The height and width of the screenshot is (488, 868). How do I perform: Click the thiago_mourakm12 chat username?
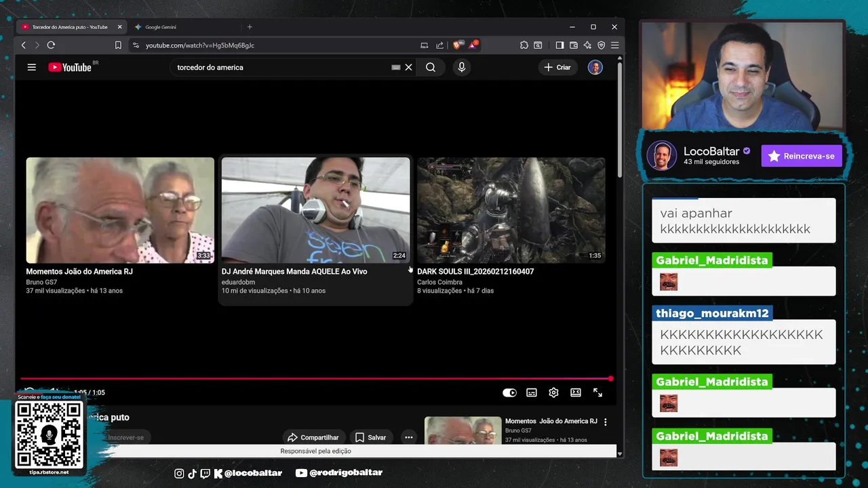pyautogui.click(x=712, y=313)
